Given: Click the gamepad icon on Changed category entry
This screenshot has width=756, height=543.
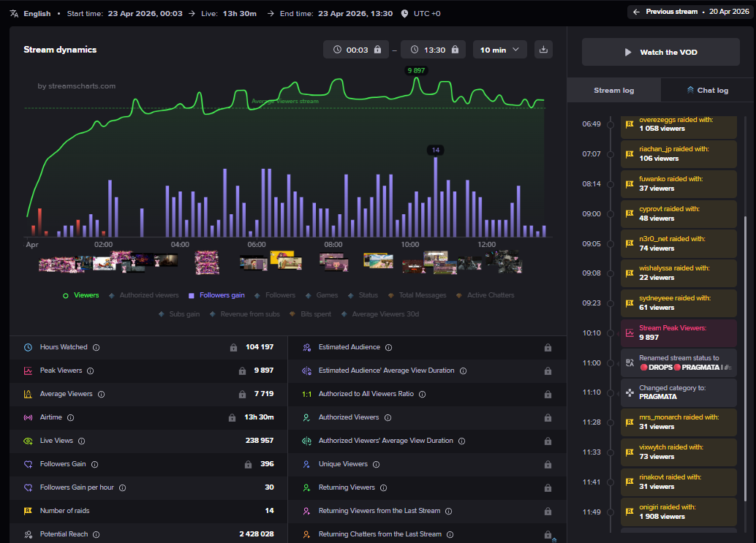Looking at the screenshot, I should 630,392.
